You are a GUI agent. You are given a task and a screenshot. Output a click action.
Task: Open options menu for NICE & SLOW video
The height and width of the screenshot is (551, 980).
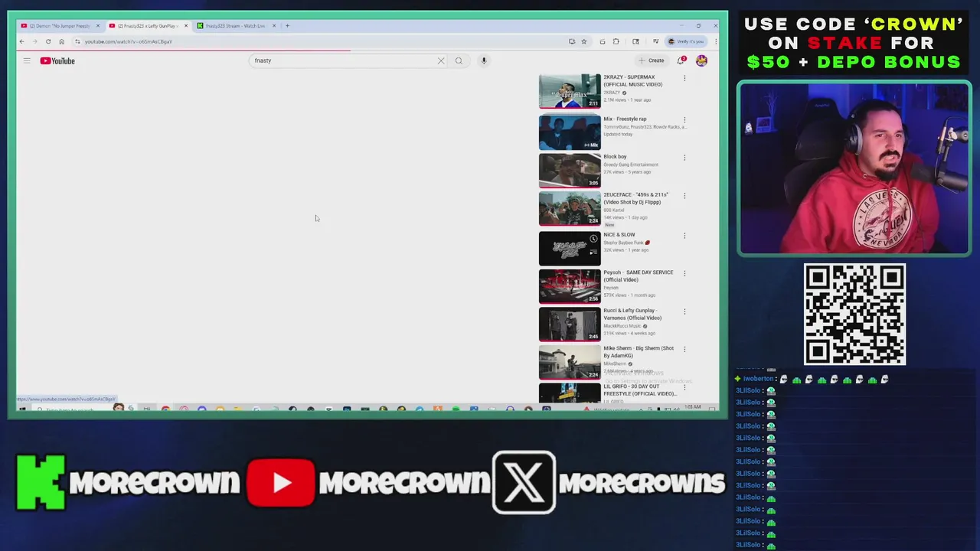tap(684, 236)
